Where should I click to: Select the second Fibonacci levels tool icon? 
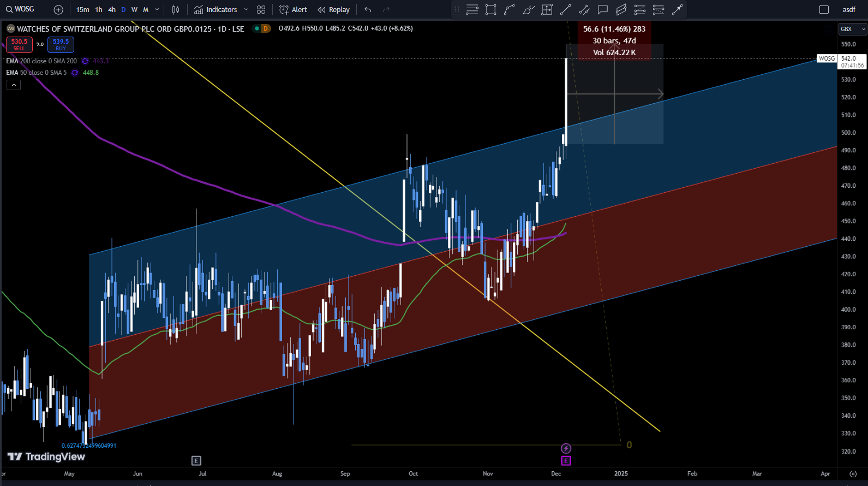659,10
